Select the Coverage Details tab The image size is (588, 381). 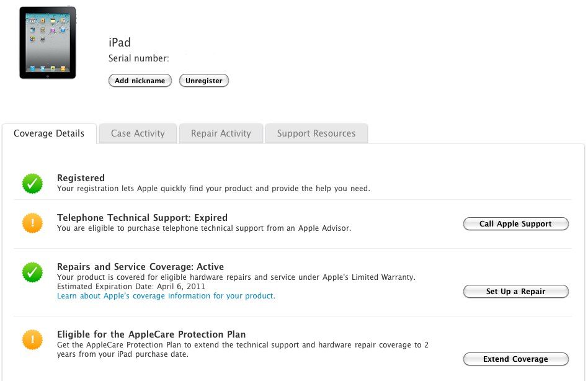pyautogui.click(x=49, y=133)
